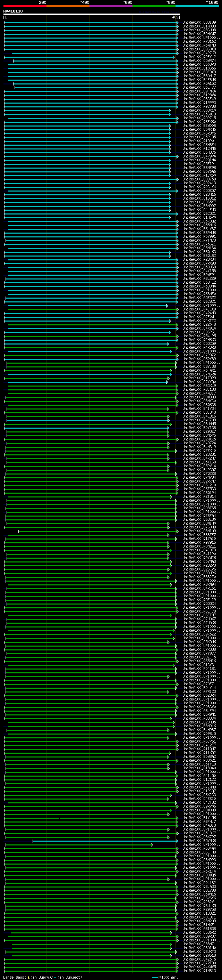Select hit label UniRef100_Q6FK60
This screenshot has width=222, height=980.
pyautogui.click(x=199, y=122)
